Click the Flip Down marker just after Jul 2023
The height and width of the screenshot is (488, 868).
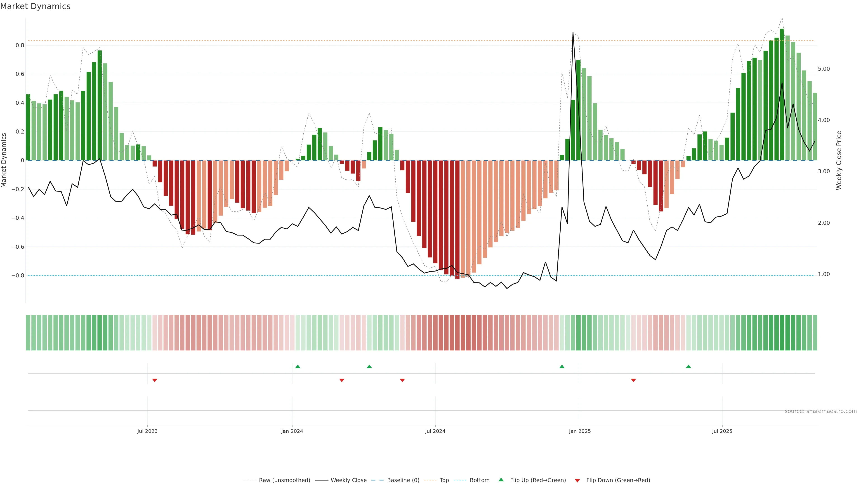click(x=155, y=380)
